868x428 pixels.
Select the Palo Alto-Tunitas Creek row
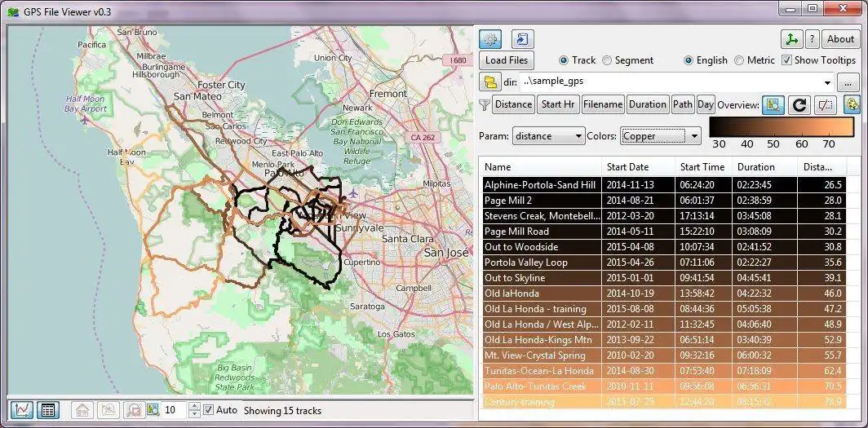pos(662,386)
